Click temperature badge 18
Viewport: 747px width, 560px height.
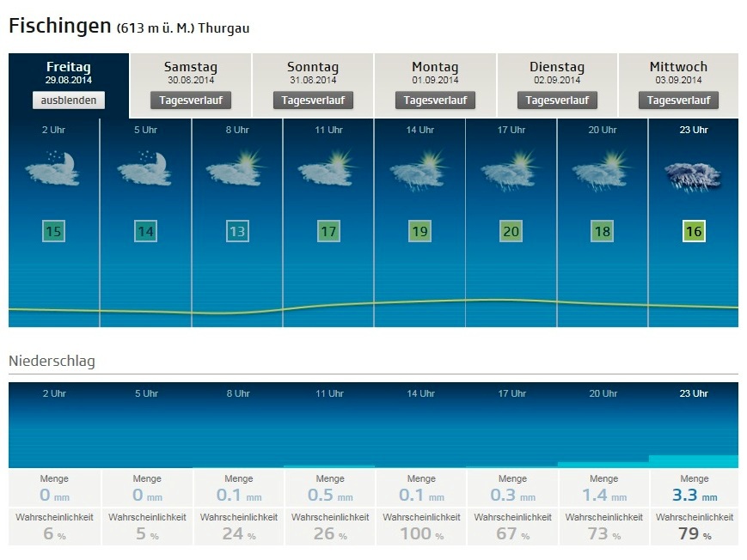point(603,231)
